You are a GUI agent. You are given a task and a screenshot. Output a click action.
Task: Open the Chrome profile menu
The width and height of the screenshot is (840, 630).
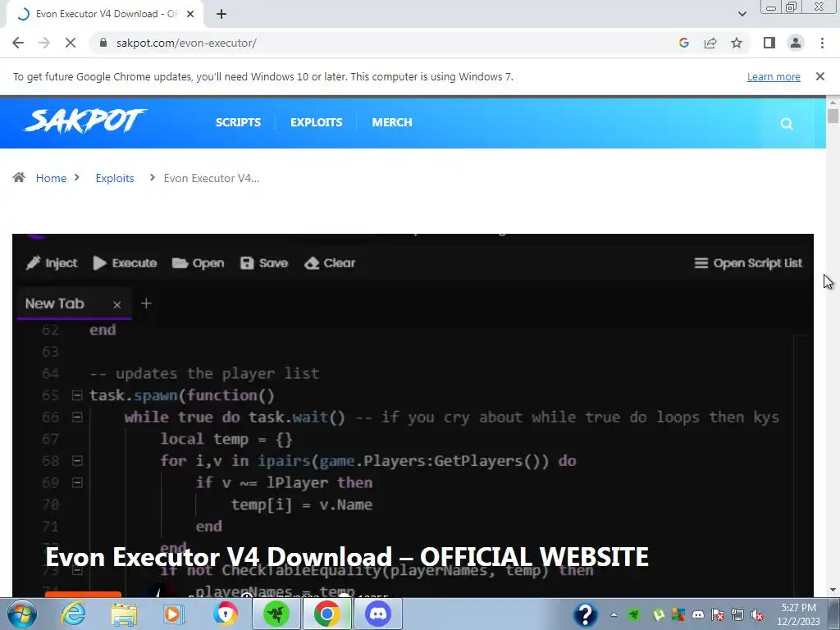(796, 43)
